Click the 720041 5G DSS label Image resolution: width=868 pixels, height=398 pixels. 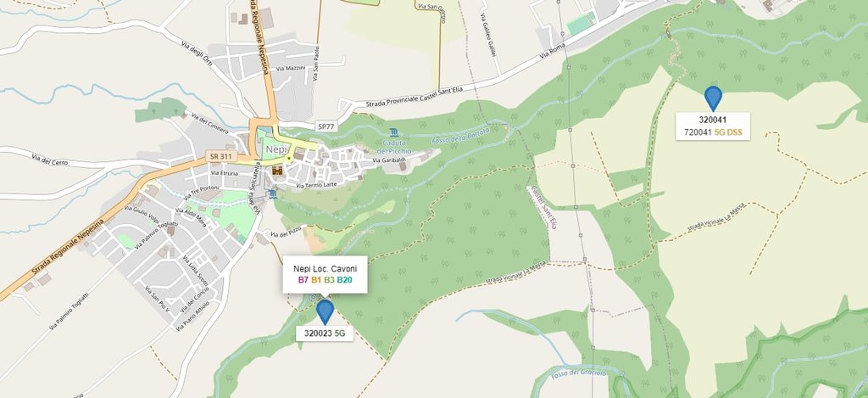pyautogui.click(x=713, y=132)
